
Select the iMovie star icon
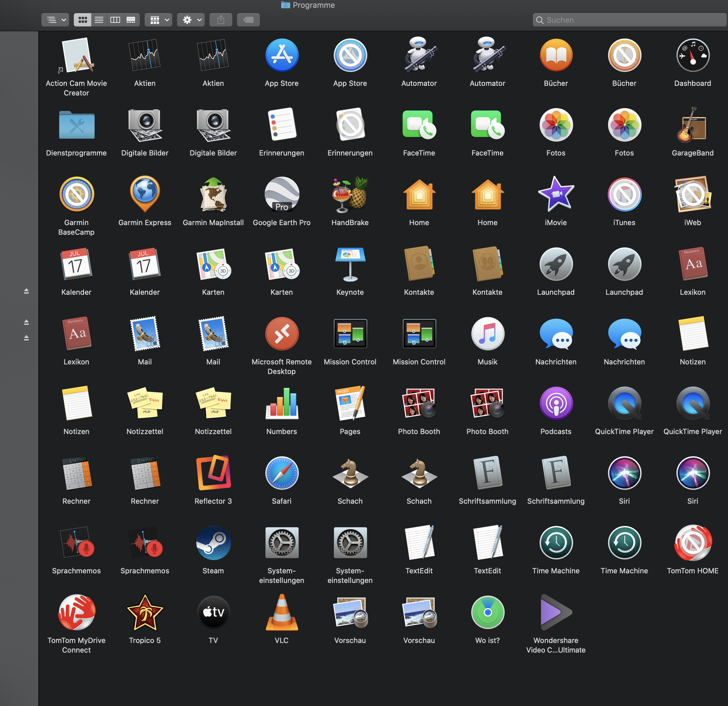click(556, 195)
